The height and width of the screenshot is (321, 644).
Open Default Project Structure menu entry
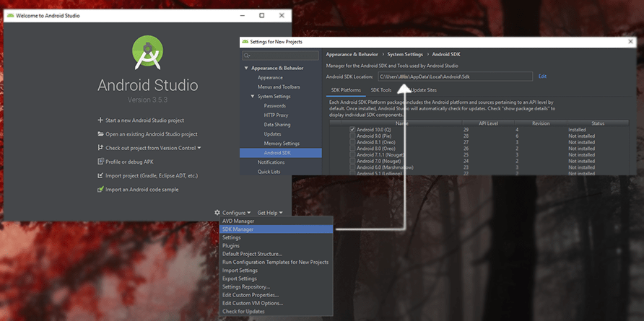coord(276,254)
